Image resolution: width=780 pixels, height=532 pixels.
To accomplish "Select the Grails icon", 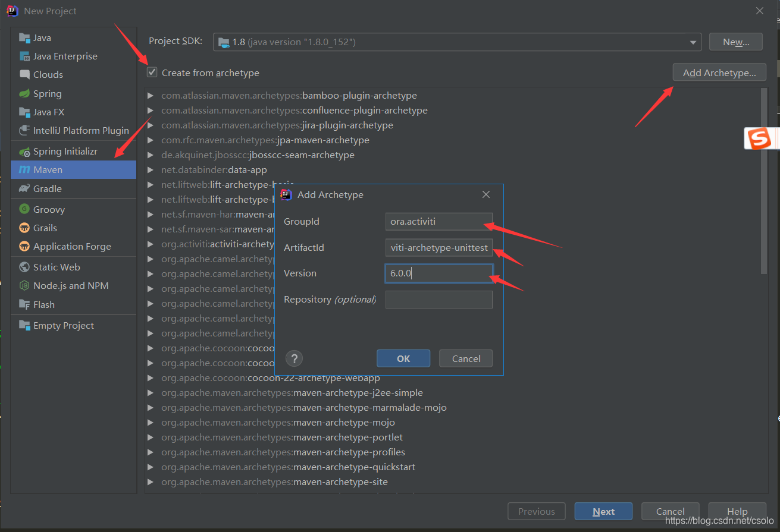I will (24, 228).
